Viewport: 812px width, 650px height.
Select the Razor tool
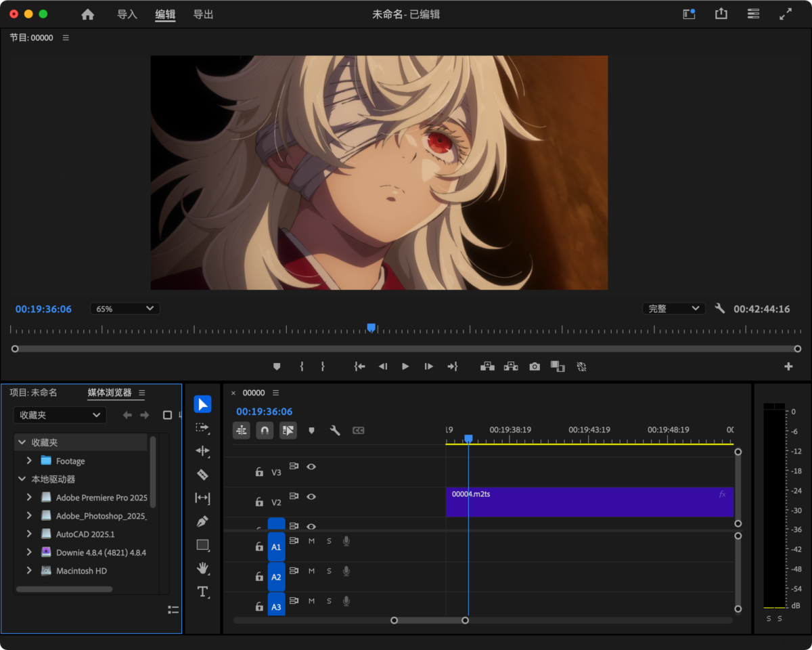(x=202, y=475)
